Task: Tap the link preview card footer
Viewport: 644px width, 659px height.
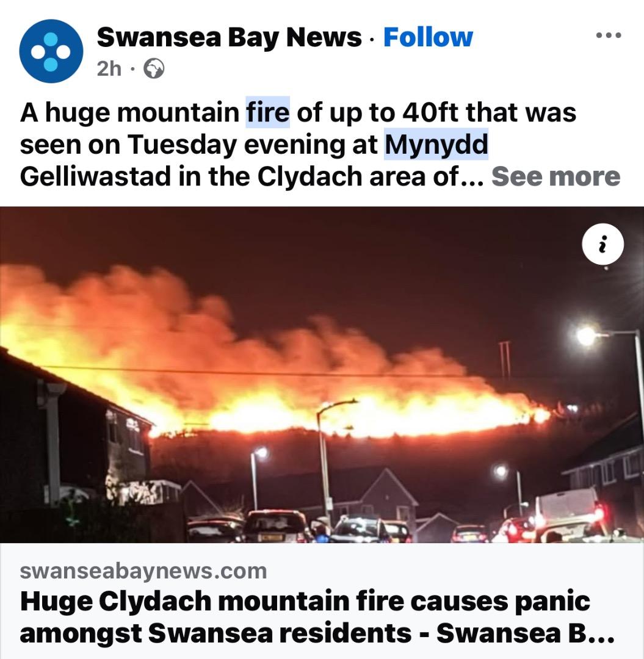Action: coord(322,601)
